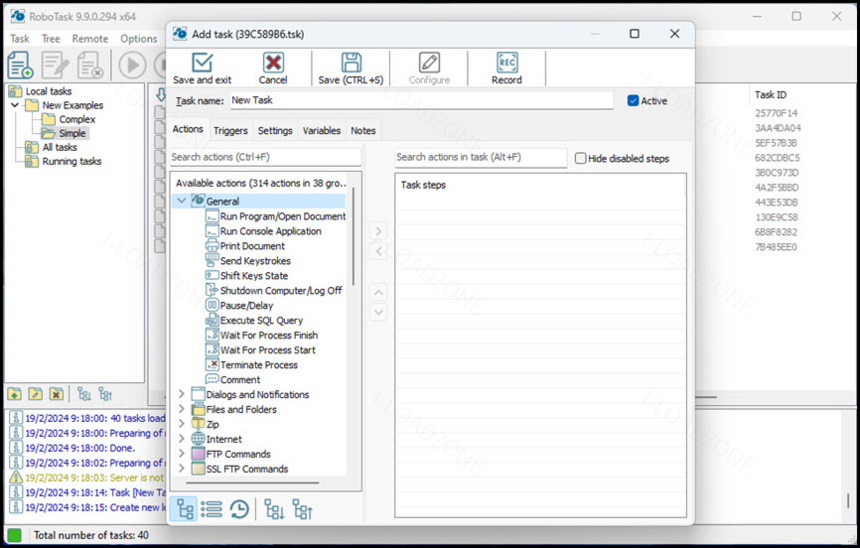The image size is (860, 548).
Task: Click the Save and exit toolbar button
Action: pos(202,69)
